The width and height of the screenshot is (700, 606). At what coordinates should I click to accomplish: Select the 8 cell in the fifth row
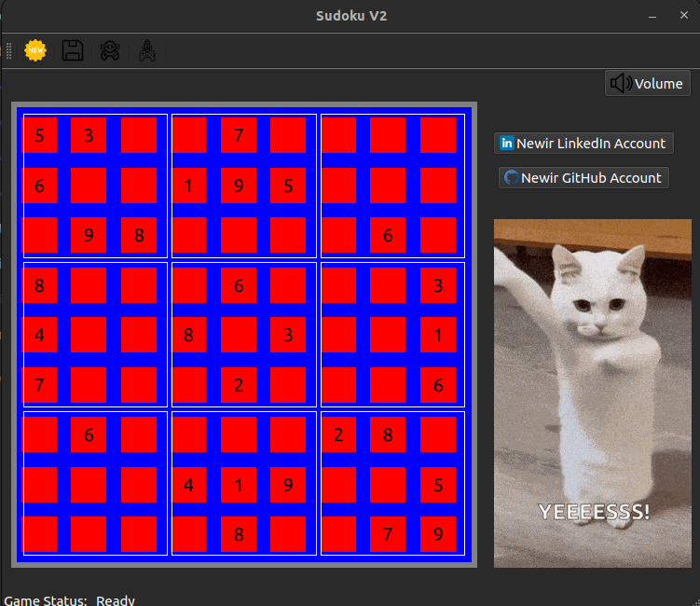pos(188,335)
